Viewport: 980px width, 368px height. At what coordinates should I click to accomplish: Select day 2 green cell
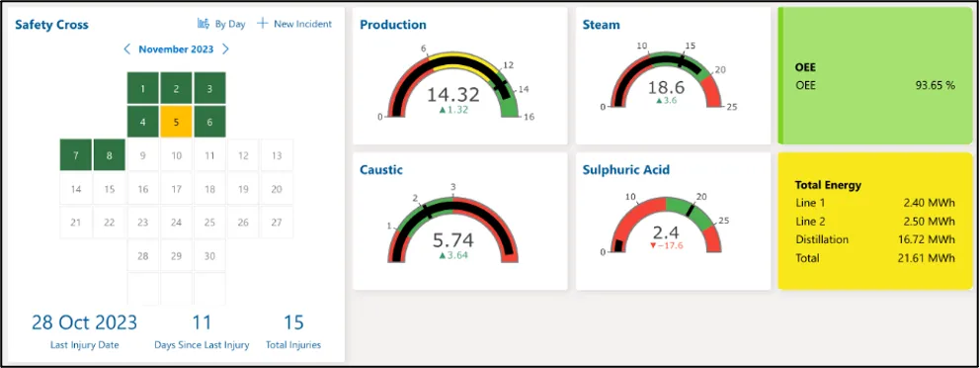click(176, 88)
